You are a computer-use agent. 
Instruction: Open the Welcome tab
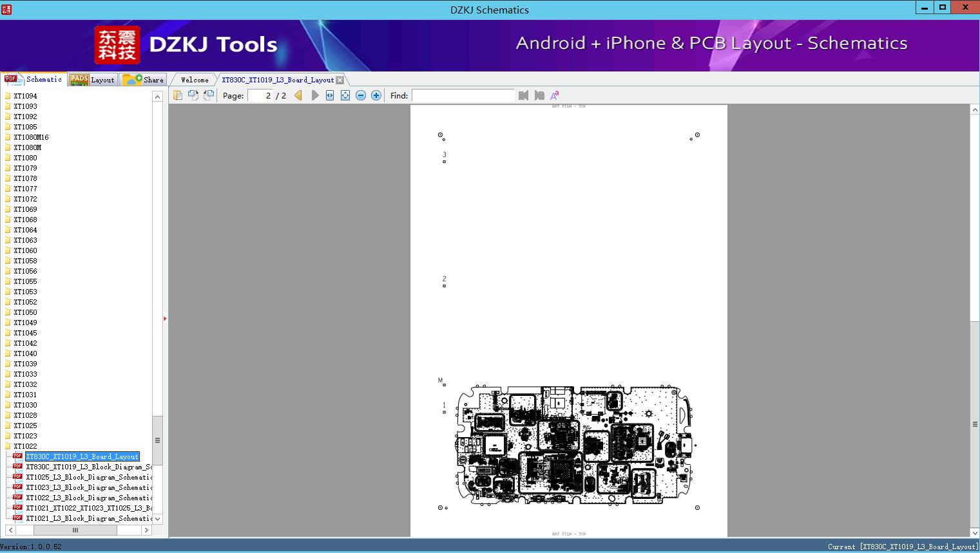click(x=195, y=80)
